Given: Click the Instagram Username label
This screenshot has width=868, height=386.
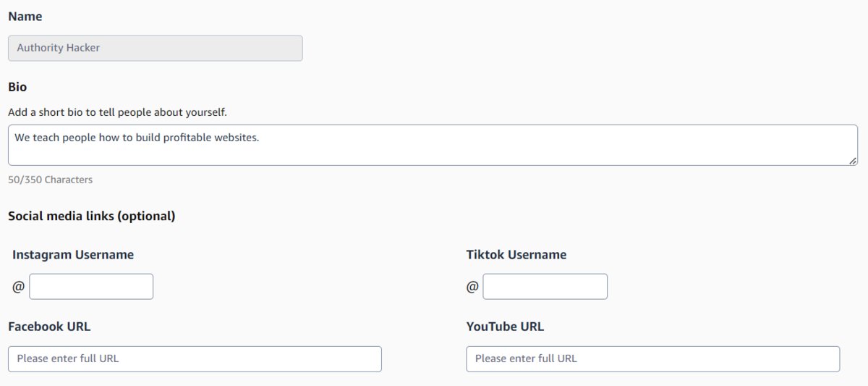Looking at the screenshot, I should click(73, 254).
